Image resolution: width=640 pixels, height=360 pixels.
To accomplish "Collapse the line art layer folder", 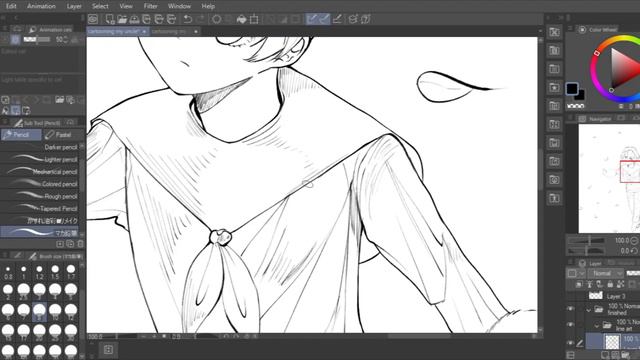I will (596, 326).
